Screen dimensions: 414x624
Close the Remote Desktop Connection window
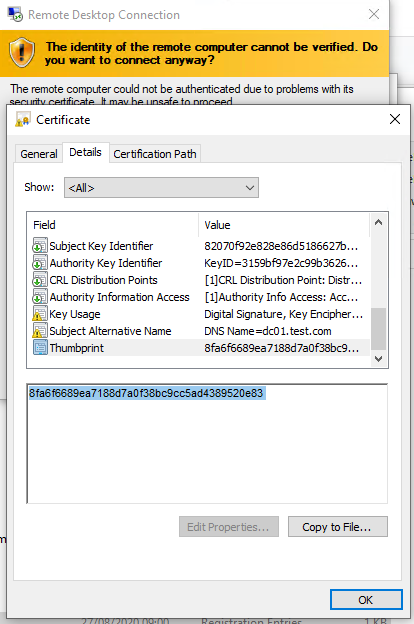[x=374, y=14]
